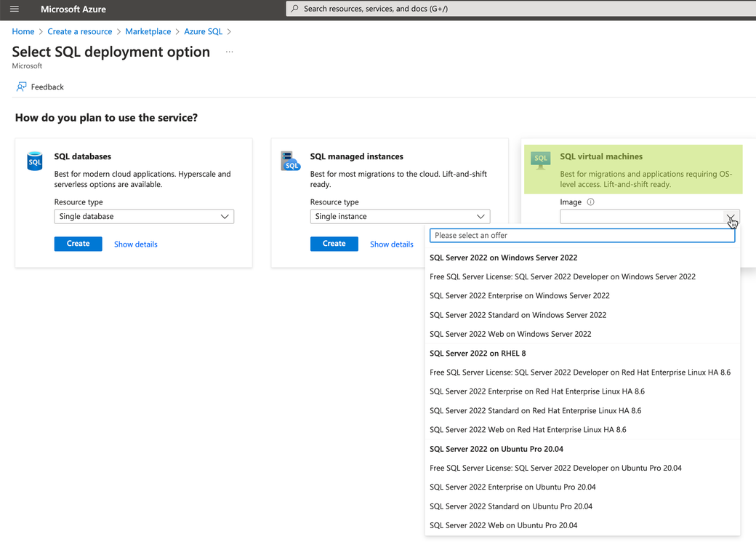
Task: Show details for SQL managed instances
Action: point(392,244)
